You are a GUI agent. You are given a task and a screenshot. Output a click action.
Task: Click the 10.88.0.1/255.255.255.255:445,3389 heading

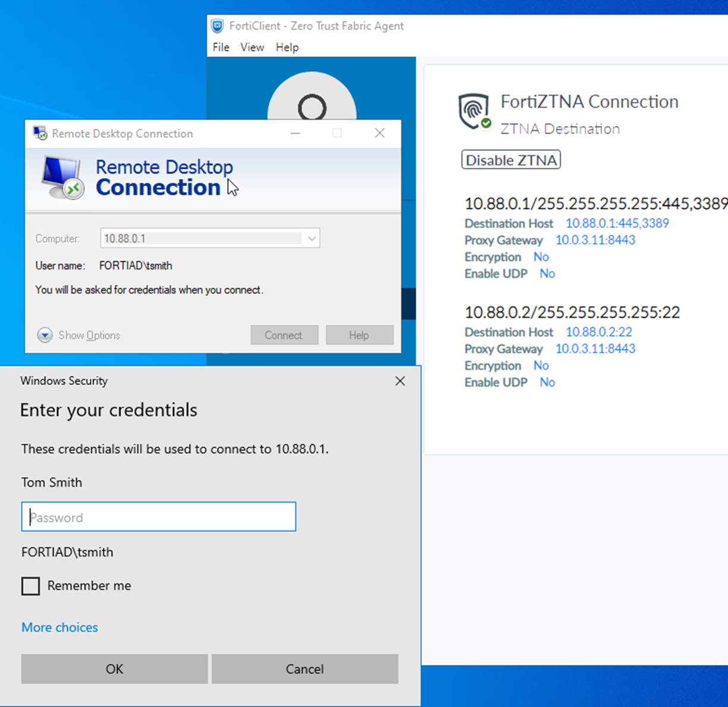click(x=596, y=204)
